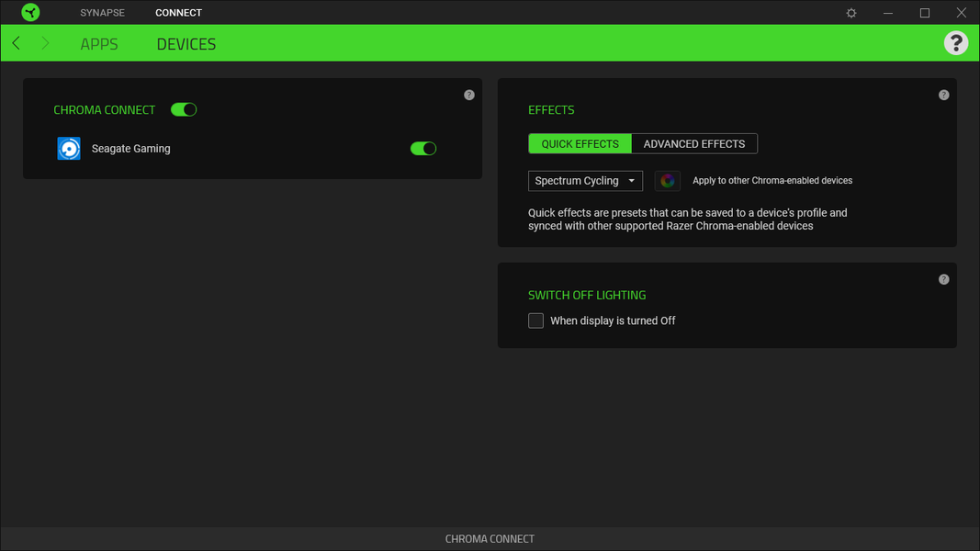The height and width of the screenshot is (551, 980).
Task: Open the Spectrum Cycling effect dropdown
Action: [585, 181]
